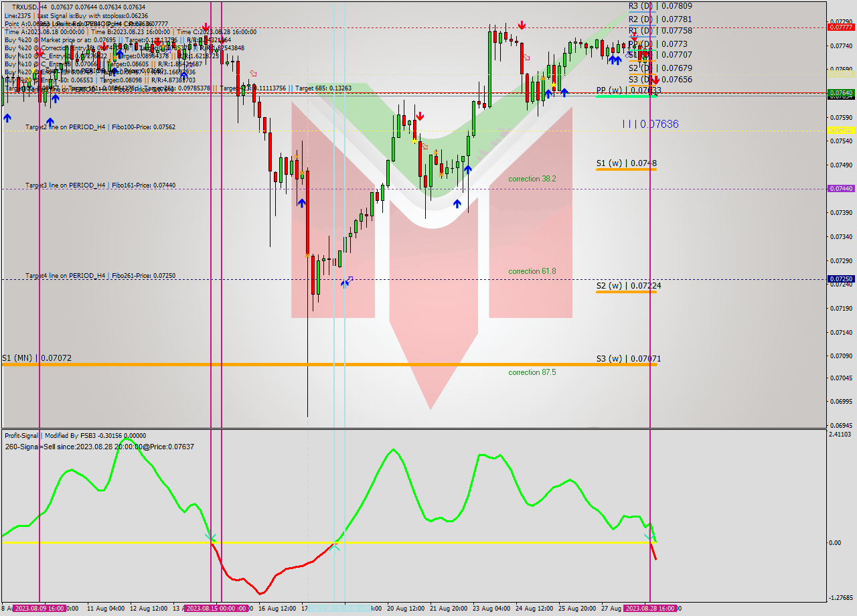Click the S2 (D) | 0.07679 label
Screen dimensions: 857x616
660,68
